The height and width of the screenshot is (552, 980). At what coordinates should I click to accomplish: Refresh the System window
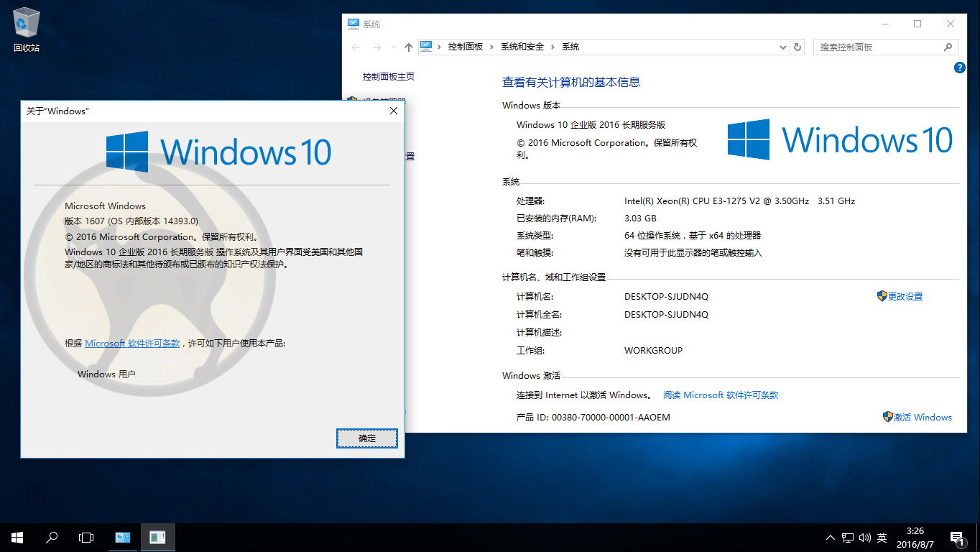[798, 47]
